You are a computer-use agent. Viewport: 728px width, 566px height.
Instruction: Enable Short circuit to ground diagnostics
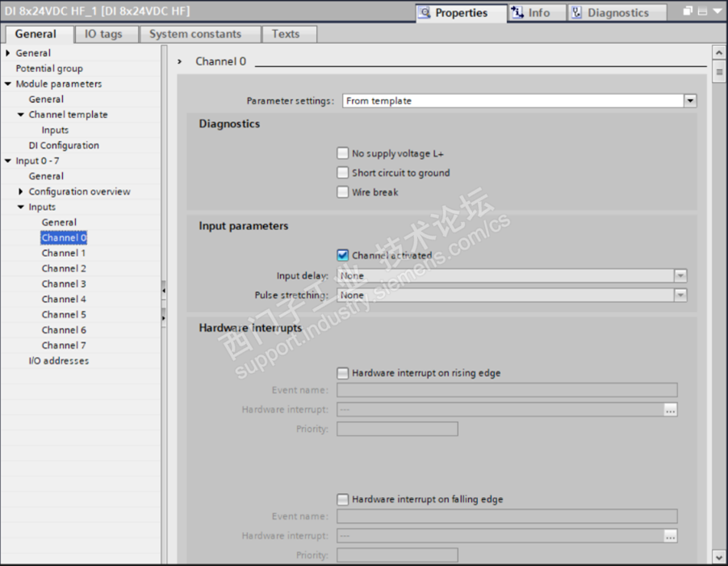(x=343, y=173)
